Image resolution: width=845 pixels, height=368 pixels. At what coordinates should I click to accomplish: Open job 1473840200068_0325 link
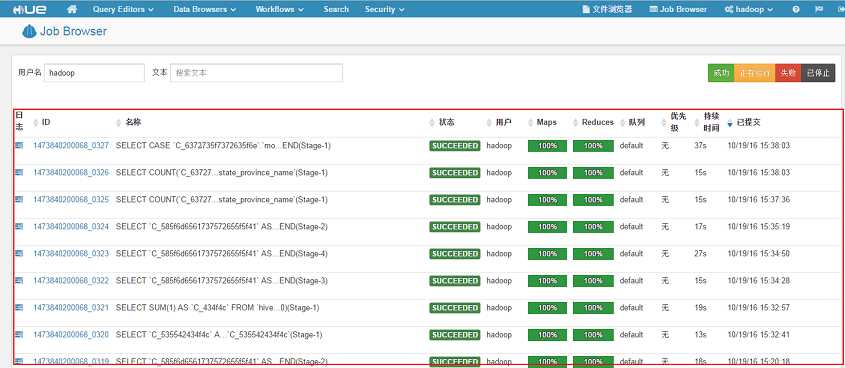[x=71, y=199]
